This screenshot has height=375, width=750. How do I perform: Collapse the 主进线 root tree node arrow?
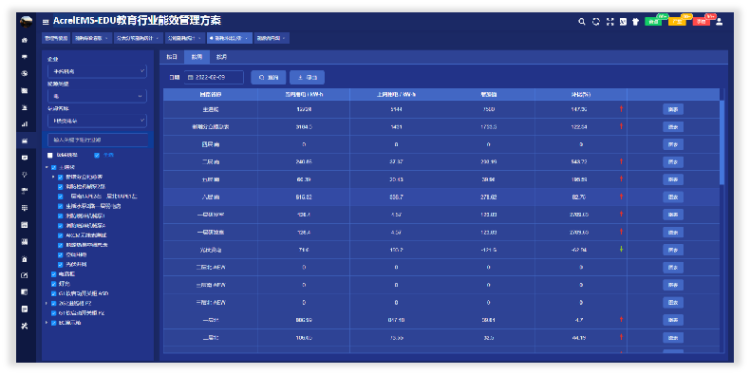coord(47,168)
